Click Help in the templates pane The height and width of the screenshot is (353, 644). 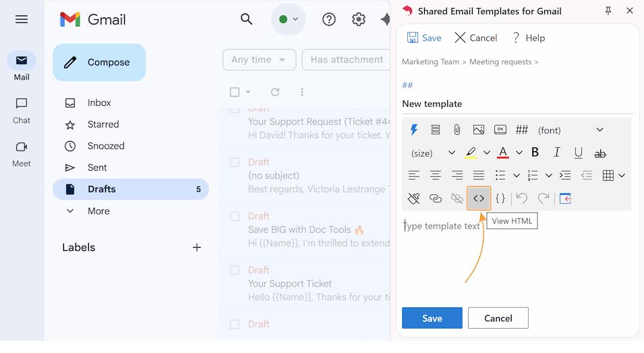pos(529,38)
